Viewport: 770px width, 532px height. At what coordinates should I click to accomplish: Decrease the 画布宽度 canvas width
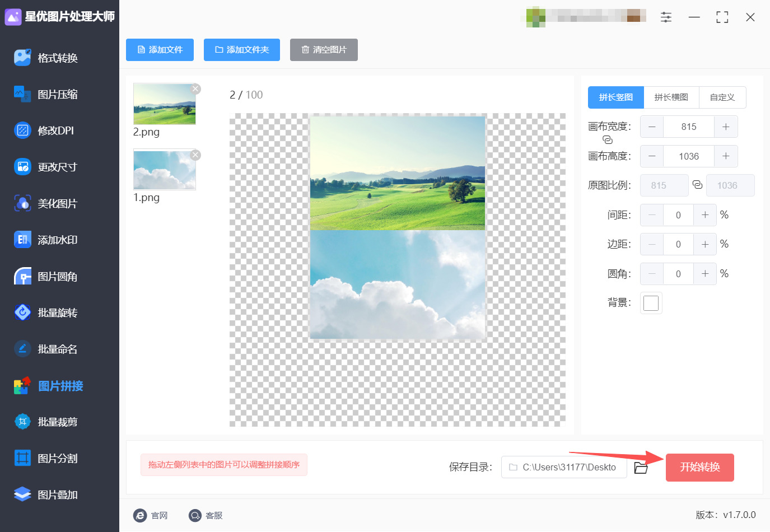click(x=652, y=127)
